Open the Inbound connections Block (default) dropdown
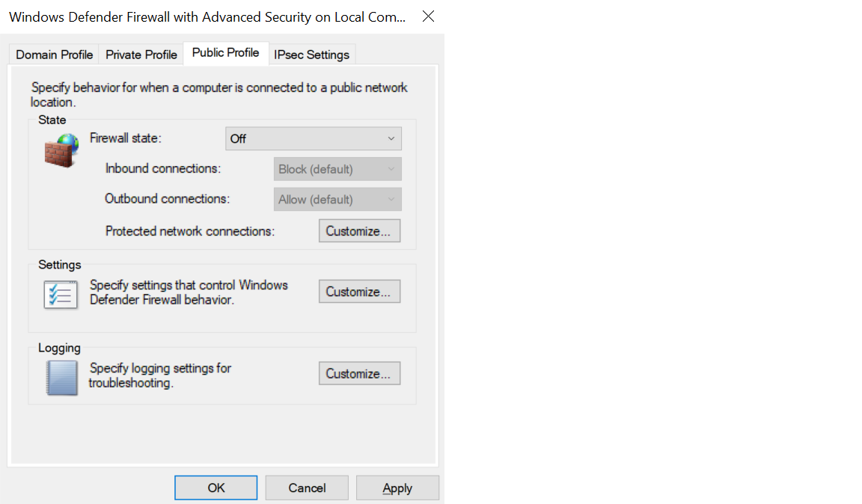The width and height of the screenshot is (862, 504). tap(337, 169)
